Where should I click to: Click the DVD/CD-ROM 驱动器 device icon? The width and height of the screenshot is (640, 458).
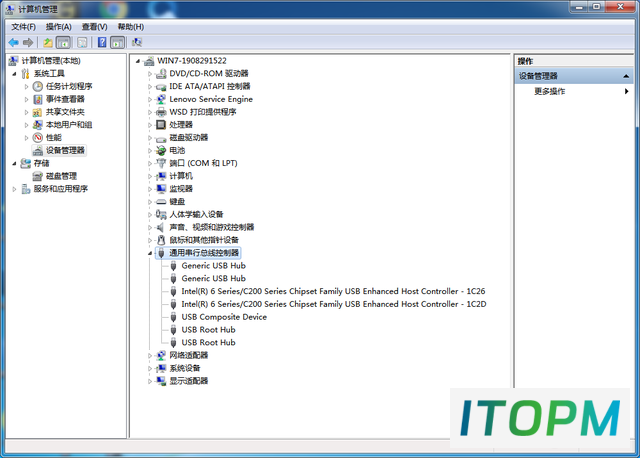(161, 73)
